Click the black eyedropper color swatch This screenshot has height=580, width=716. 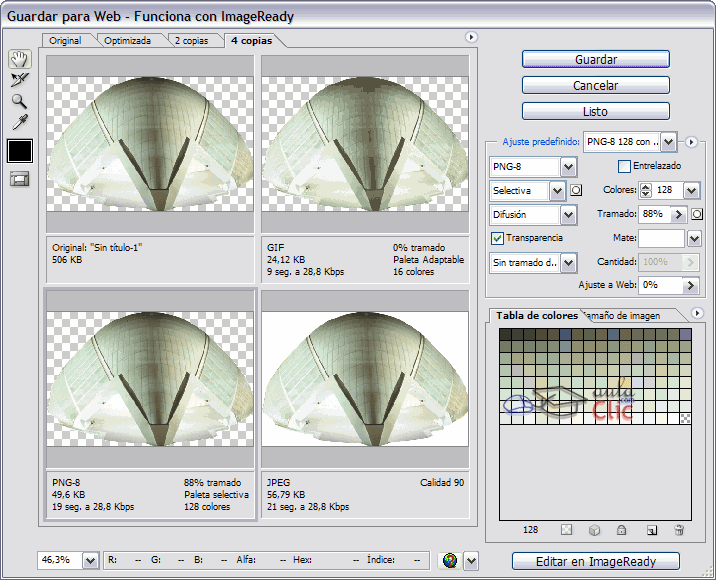tap(20, 150)
